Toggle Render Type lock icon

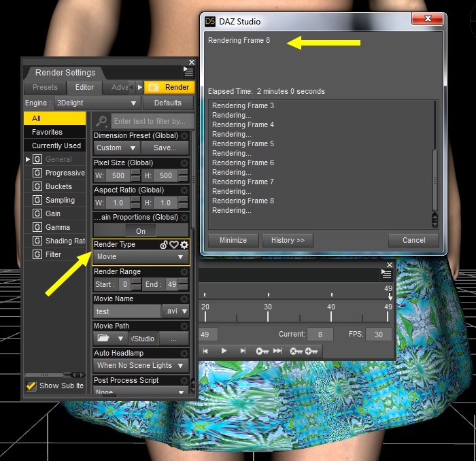tap(164, 245)
